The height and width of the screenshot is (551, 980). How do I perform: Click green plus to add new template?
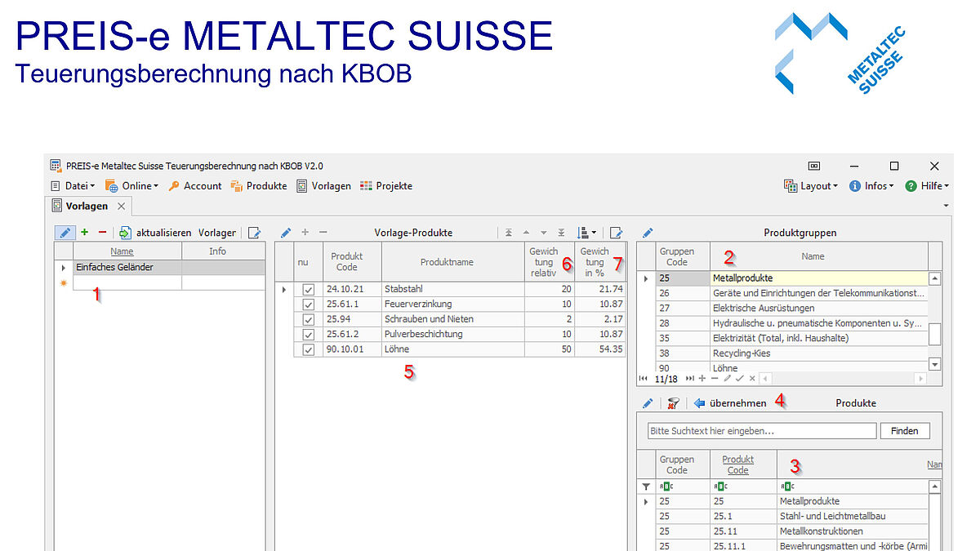click(x=85, y=233)
